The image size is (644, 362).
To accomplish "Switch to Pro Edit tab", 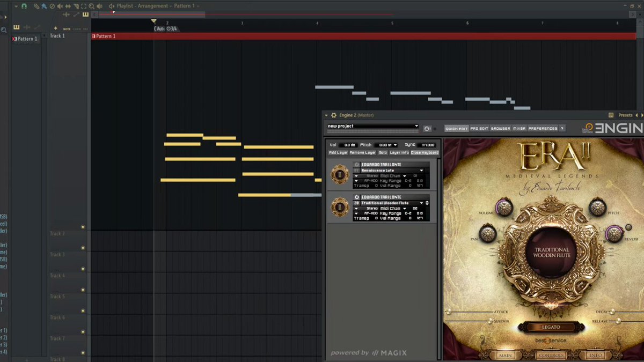I will (479, 129).
